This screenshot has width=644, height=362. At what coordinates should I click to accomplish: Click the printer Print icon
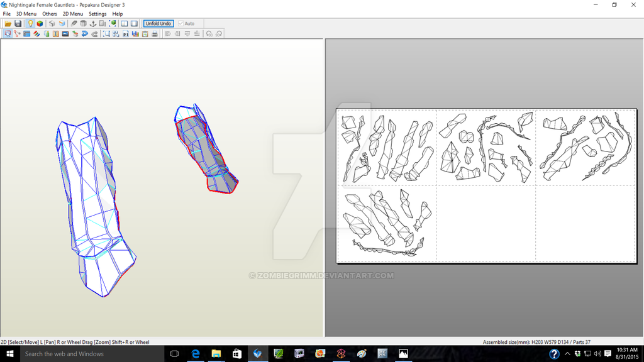pos(155,34)
